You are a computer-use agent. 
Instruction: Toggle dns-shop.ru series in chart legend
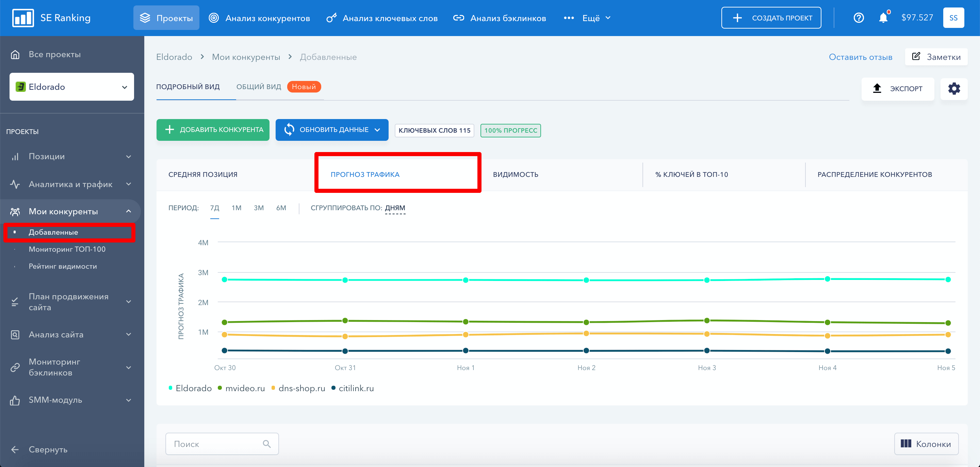[298, 388]
